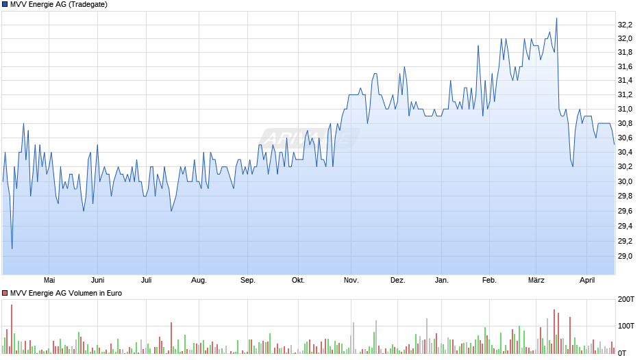The width and height of the screenshot is (644, 360).
Task: Click the 30,8 price axis value
Action: (x=625, y=124)
